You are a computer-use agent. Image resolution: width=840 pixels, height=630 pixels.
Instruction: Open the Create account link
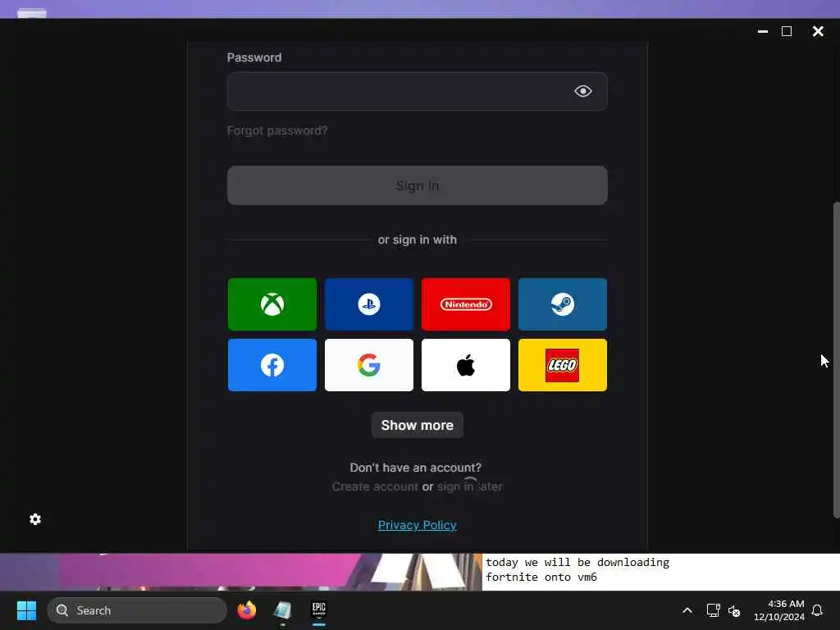(x=375, y=486)
